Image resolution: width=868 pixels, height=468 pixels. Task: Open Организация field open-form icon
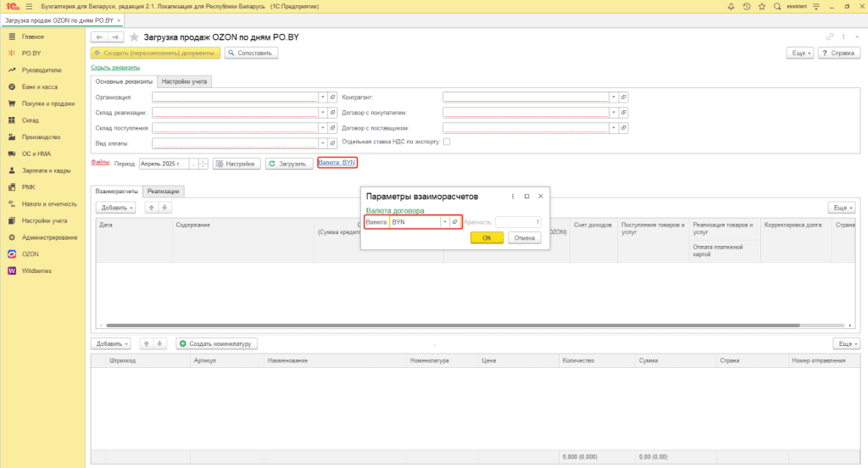click(x=332, y=97)
